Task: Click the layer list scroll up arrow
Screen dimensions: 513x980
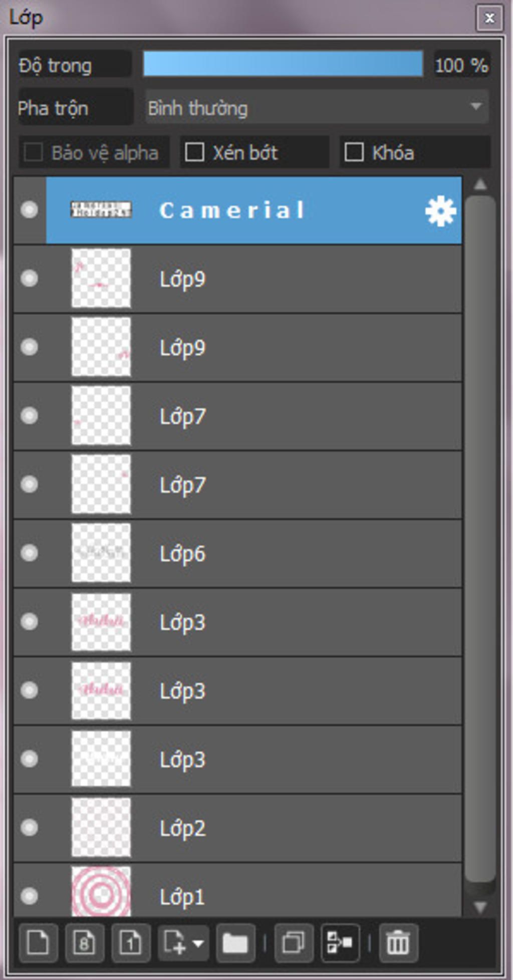Action: point(480,185)
